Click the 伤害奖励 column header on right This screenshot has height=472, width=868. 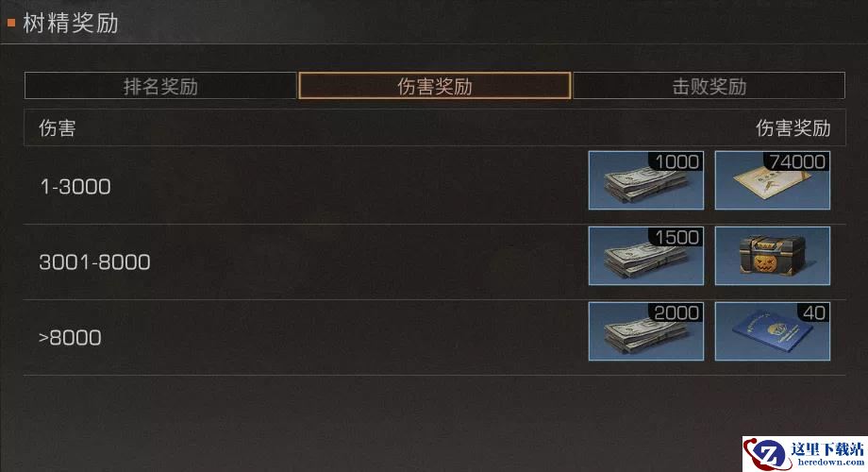pos(793,128)
